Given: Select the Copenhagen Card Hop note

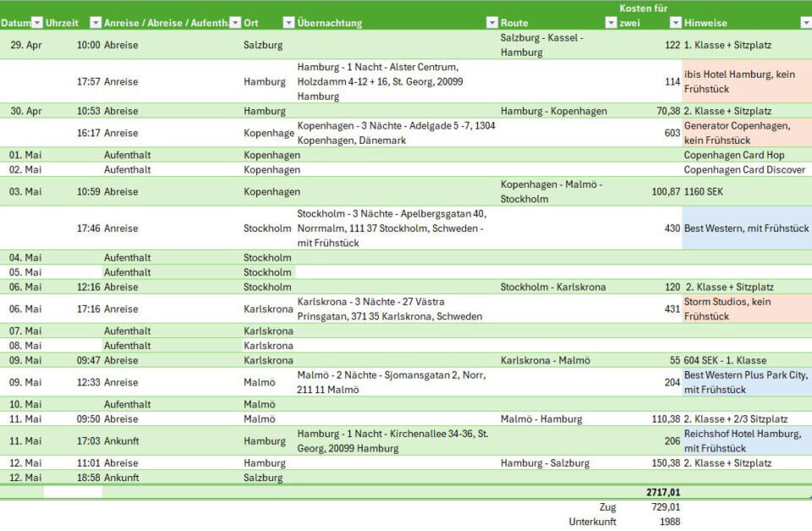Looking at the screenshot, I should tap(747, 156).
